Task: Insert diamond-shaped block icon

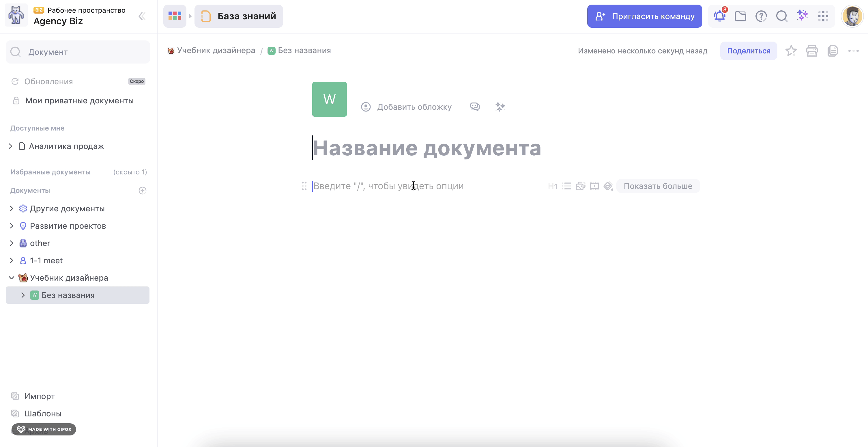Action: (x=608, y=186)
